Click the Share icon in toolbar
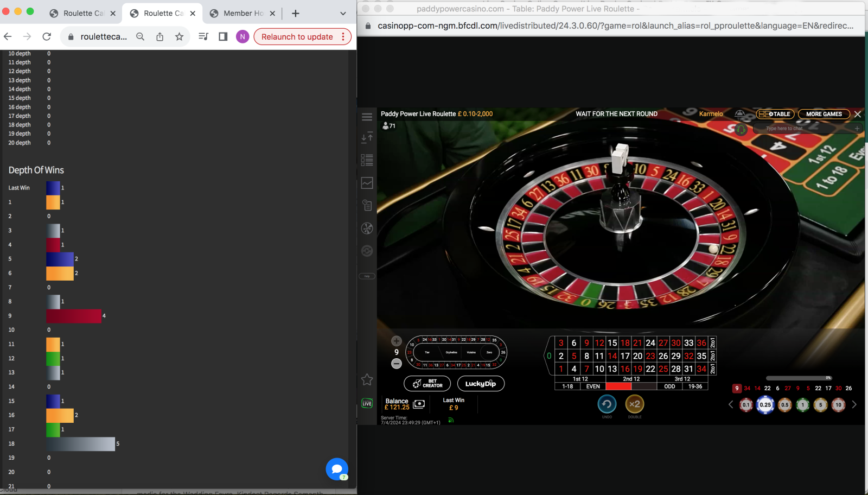The height and width of the screenshot is (495, 868). pyautogui.click(x=159, y=36)
